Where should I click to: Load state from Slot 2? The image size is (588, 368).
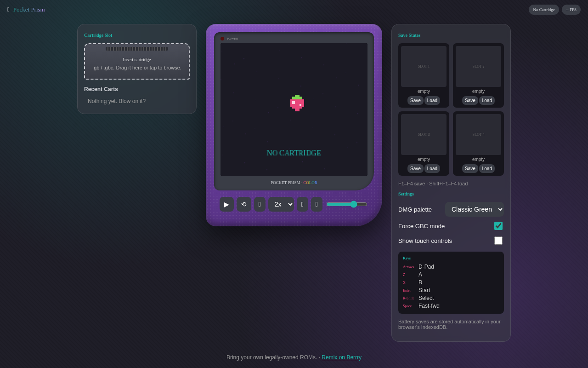click(487, 100)
